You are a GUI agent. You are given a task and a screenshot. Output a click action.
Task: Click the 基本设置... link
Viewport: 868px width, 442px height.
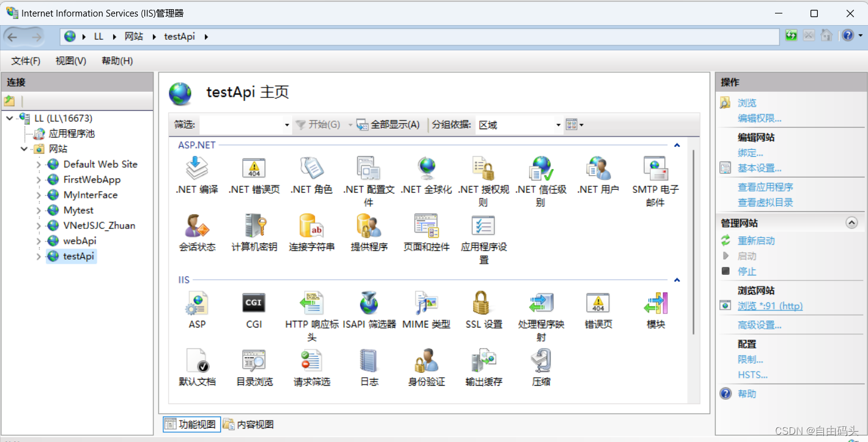tap(759, 168)
